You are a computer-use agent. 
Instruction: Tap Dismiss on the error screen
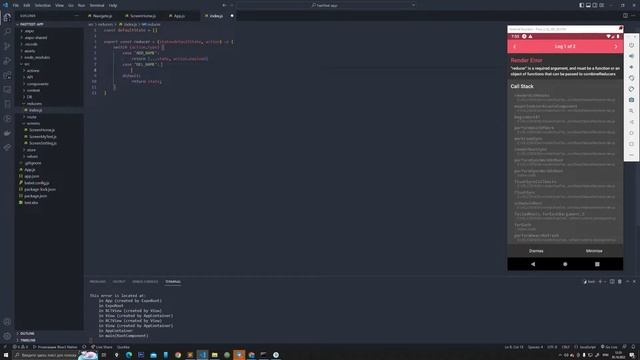tap(536, 251)
